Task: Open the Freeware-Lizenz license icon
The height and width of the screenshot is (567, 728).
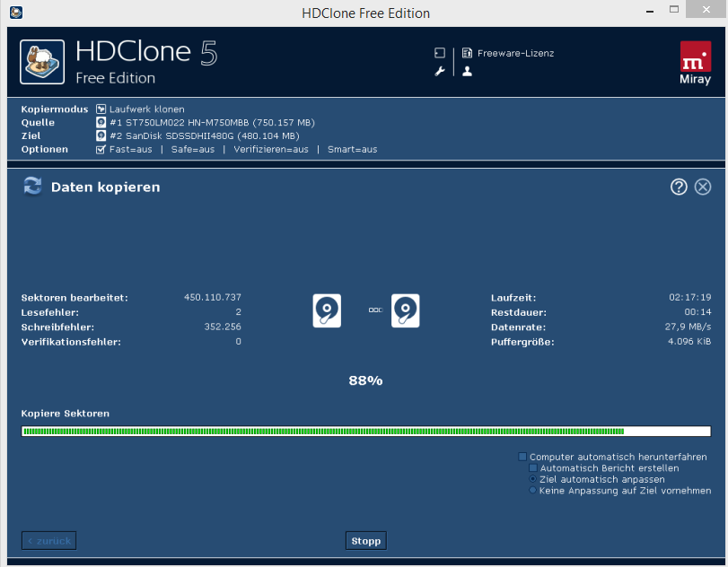Action: (x=467, y=53)
